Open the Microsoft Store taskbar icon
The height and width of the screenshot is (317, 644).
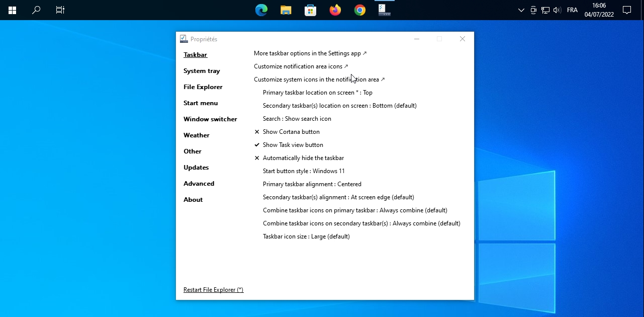311,10
